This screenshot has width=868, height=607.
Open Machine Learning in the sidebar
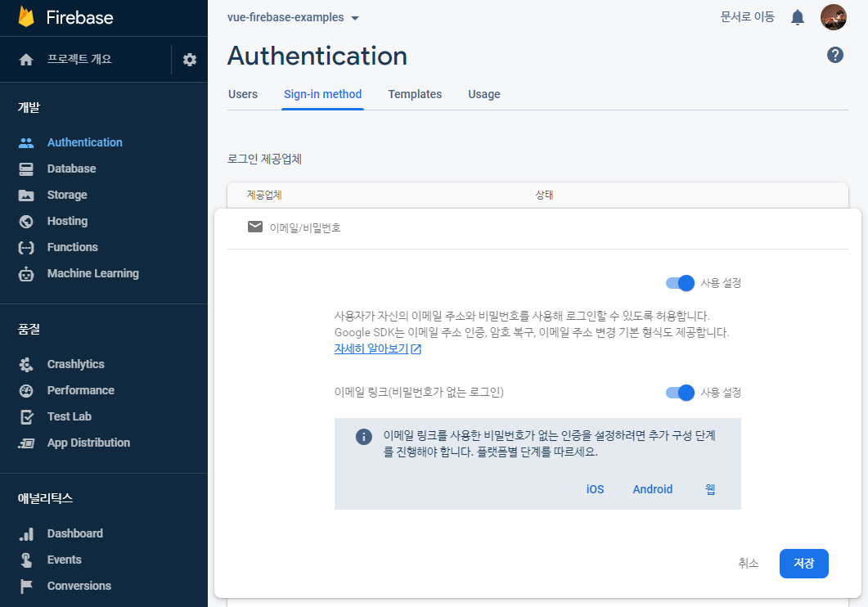[x=93, y=273]
